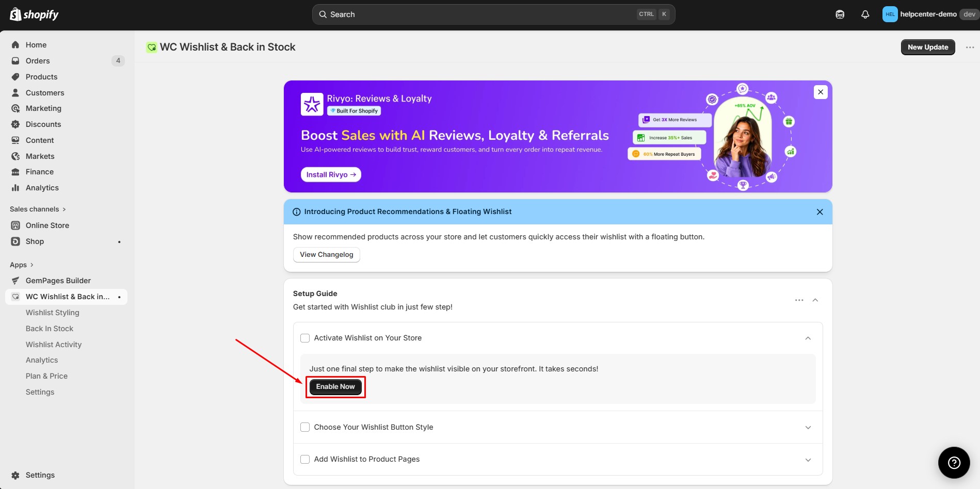The width and height of the screenshot is (980, 489).
Task: Open the Setup Guide three-dot menu
Action: click(x=799, y=300)
